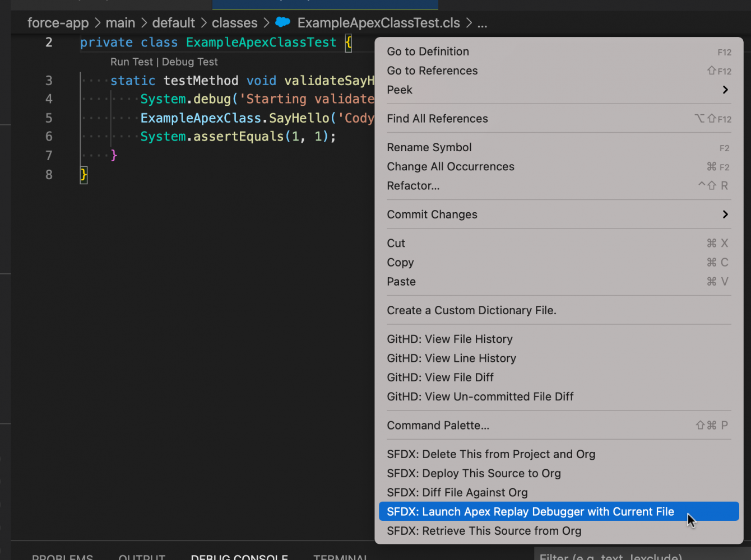Switch to the PROBLEMS panel tab
Image resolution: width=751 pixels, height=560 pixels.
62,557
